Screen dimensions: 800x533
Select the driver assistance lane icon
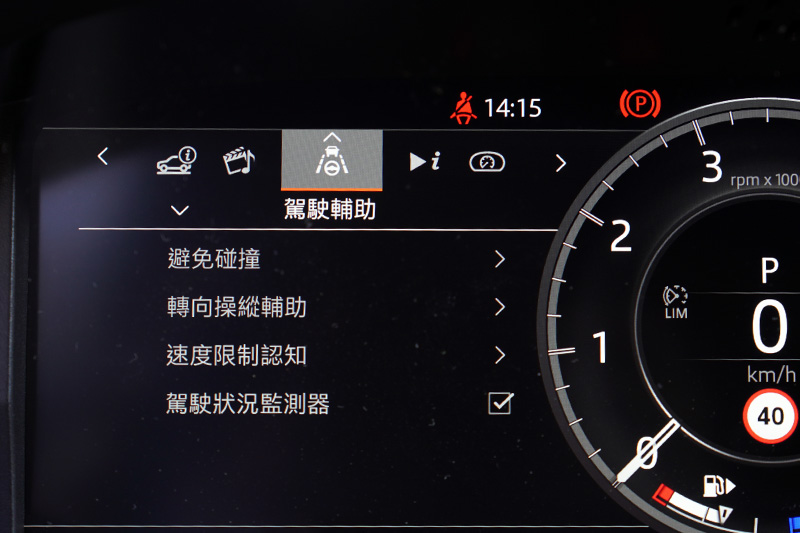[332, 160]
